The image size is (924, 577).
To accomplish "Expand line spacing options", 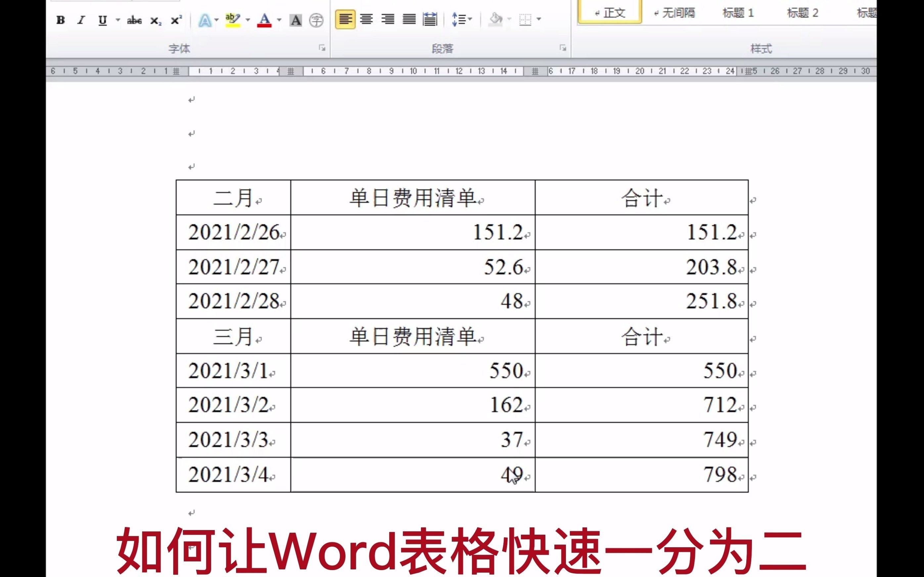I will point(470,19).
